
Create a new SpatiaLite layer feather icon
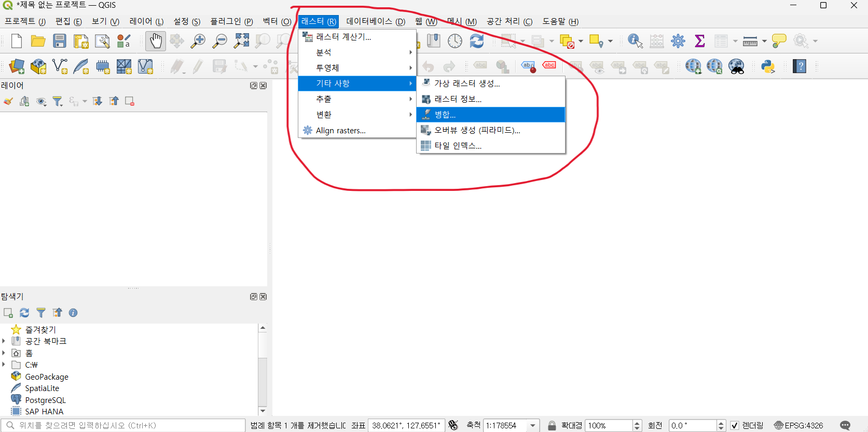click(x=81, y=66)
